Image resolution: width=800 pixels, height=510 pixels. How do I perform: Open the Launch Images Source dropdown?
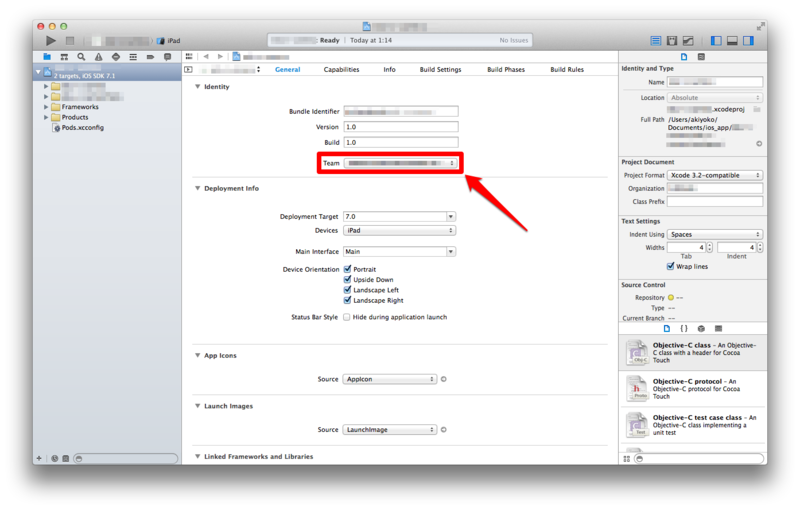[x=390, y=429]
